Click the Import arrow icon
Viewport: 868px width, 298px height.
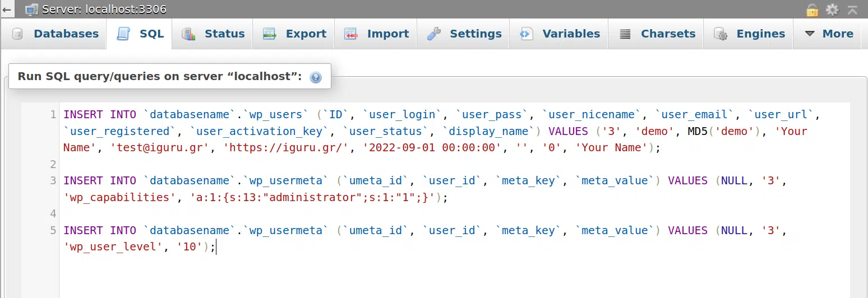351,34
